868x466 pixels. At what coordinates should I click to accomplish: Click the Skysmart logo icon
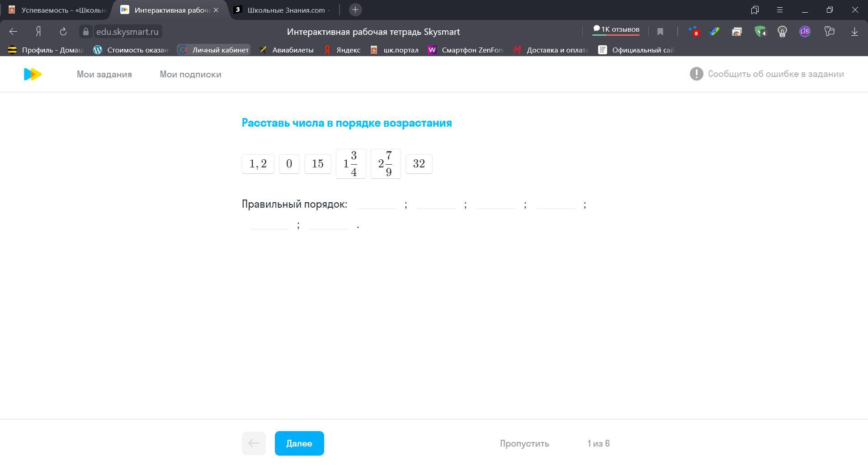(33, 74)
